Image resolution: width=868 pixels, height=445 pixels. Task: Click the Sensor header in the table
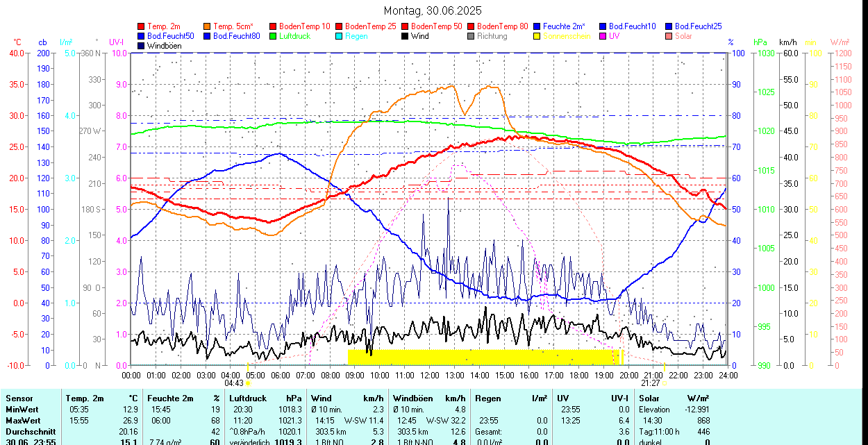[19, 398]
